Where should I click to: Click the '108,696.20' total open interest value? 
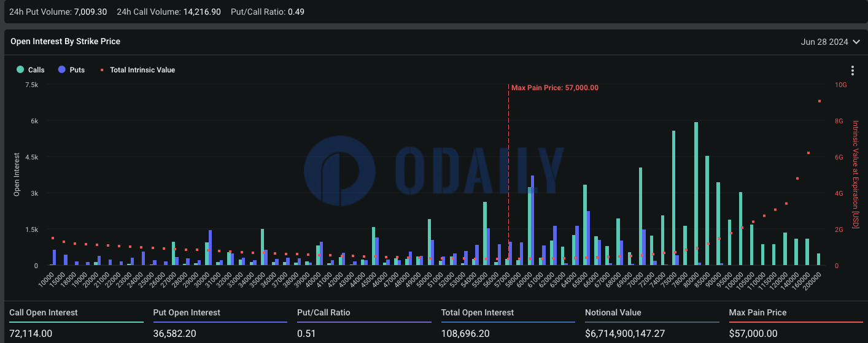coord(466,334)
